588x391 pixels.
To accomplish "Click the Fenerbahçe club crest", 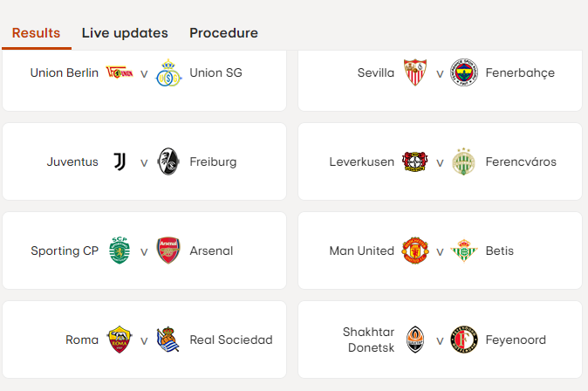I will point(464,73).
